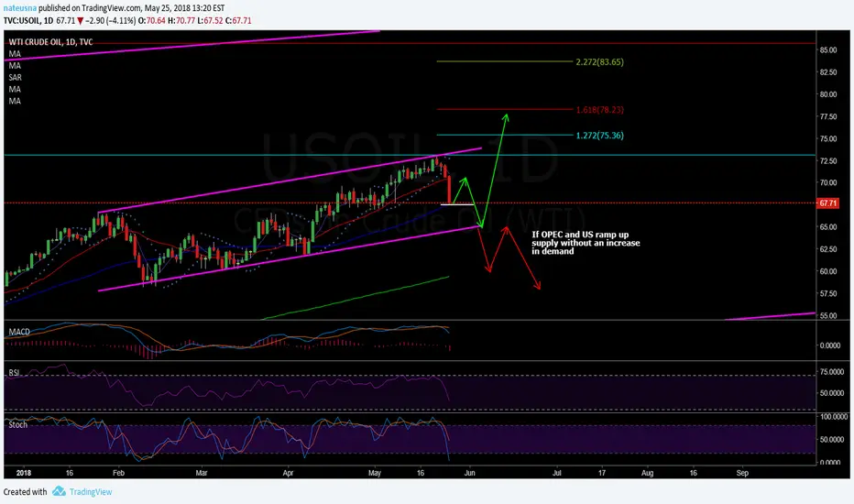Screen dimensions: 854x504
Task: Click the red 67.71 current price tag
Action: click(x=827, y=203)
